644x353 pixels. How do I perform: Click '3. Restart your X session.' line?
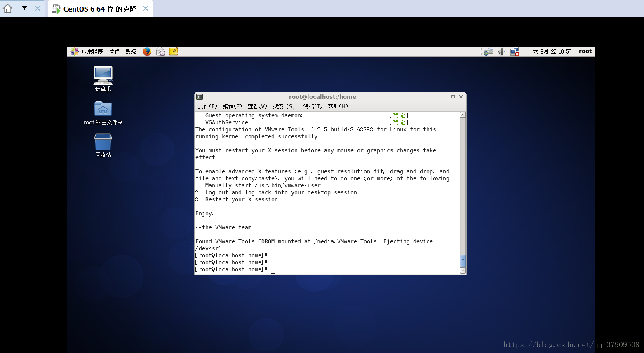tap(237, 199)
